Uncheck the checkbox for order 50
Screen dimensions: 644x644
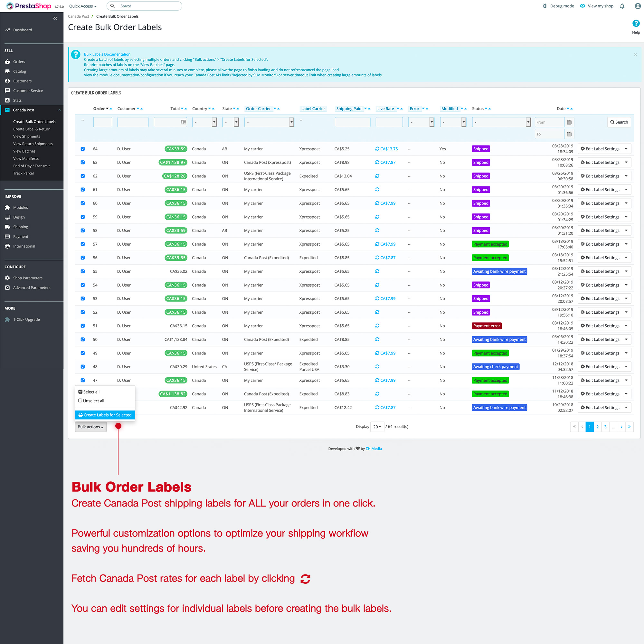tap(83, 339)
